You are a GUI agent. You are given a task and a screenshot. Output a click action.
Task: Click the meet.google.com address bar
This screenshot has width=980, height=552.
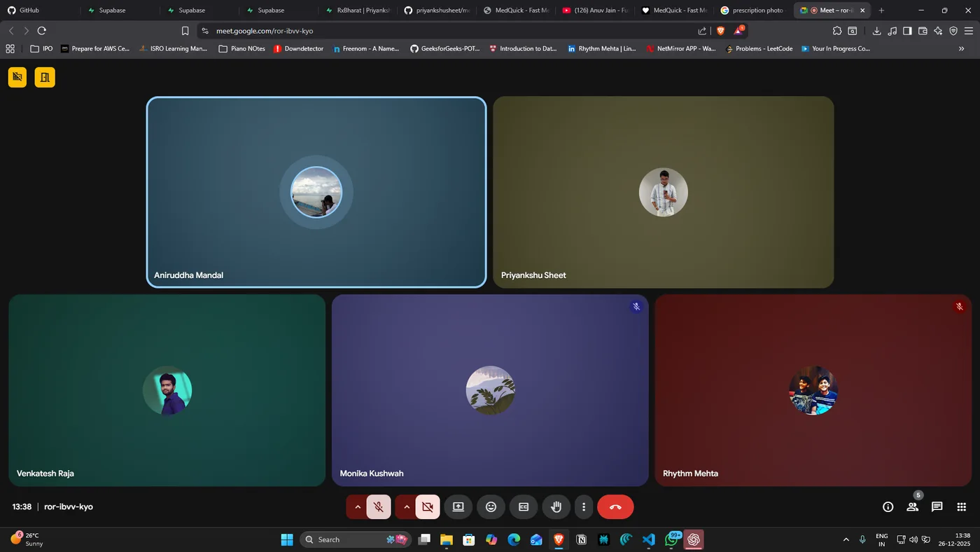pyautogui.click(x=448, y=31)
